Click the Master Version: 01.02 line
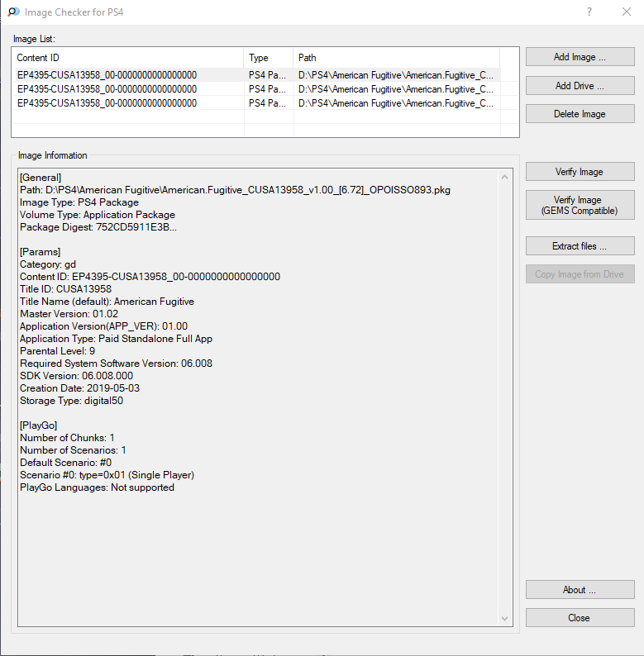Screen dimensions: 644x656 coord(69,314)
